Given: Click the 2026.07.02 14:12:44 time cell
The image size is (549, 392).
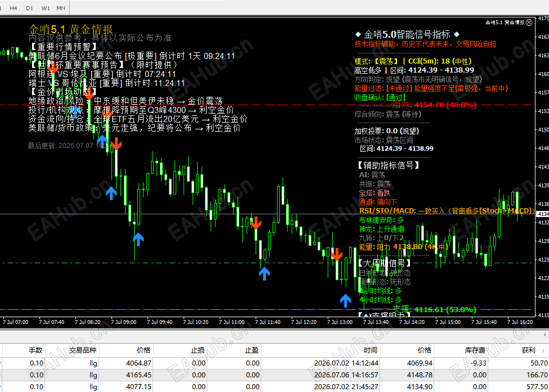Looking at the screenshot, I should [x=346, y=363].
